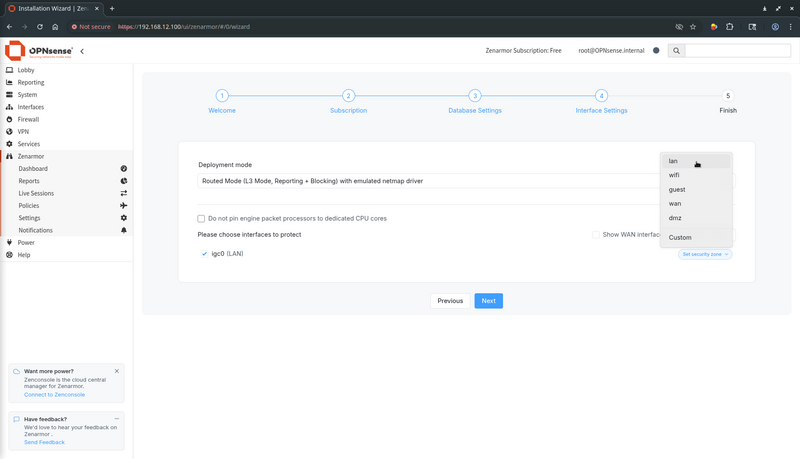Screen dimensions: 800x459
Task: Click the search magnifier icon
Action: click(676, 50)
